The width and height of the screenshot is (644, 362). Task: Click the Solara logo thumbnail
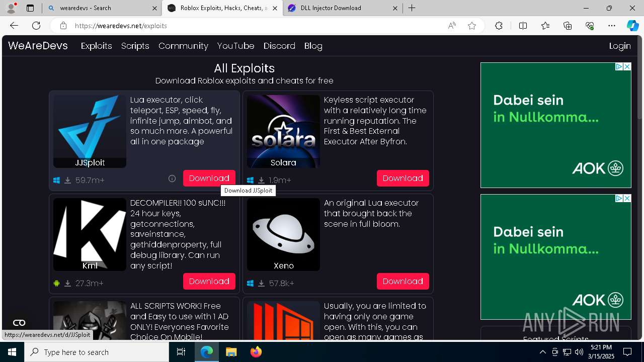(283, 131)
